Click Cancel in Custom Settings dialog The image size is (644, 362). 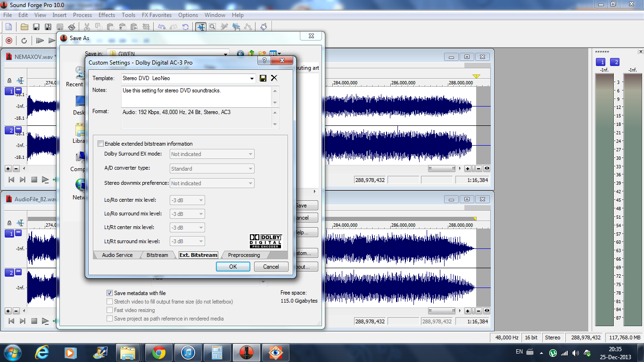click(x=271, y=266)
